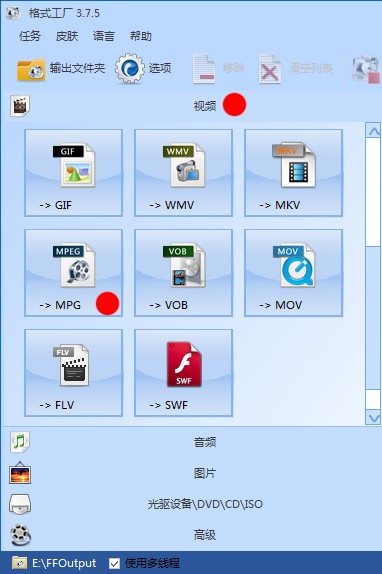Toggle the 使用多线程 checkbox
The width and height of the screenshot is (382, 574).
(115, 563)
